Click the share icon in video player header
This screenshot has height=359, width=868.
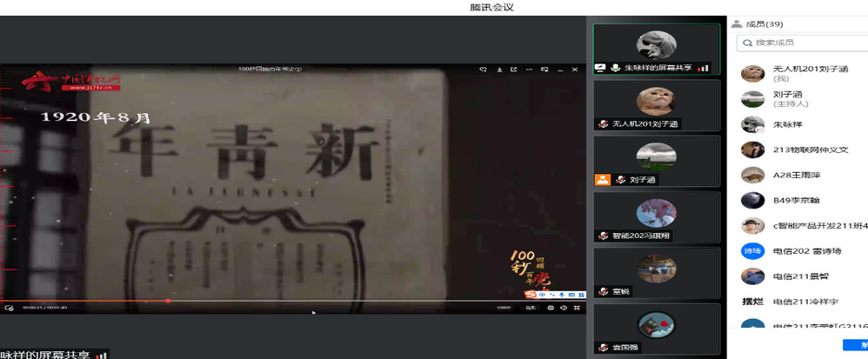click(x=513, y=70)
